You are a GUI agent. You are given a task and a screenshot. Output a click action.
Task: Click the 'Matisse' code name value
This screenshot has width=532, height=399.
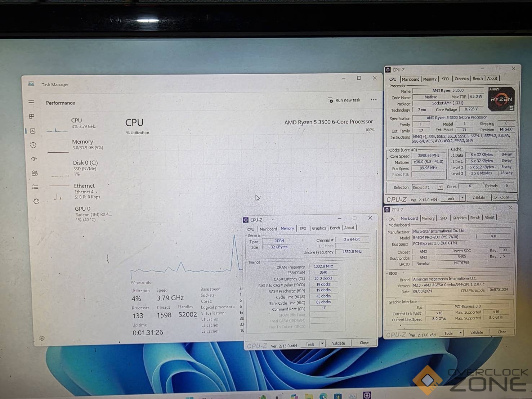click(x=431, y=97)
